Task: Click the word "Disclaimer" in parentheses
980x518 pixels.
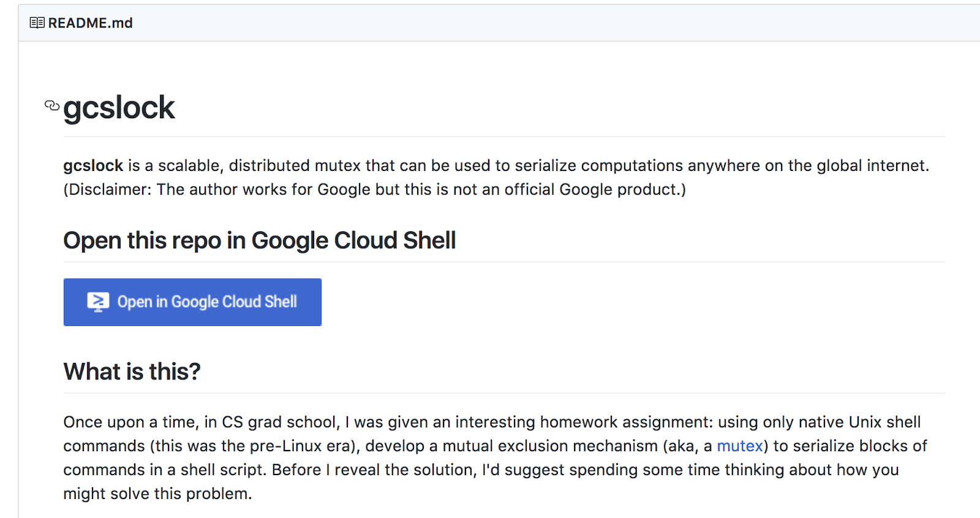Action: tap(109, 189)
